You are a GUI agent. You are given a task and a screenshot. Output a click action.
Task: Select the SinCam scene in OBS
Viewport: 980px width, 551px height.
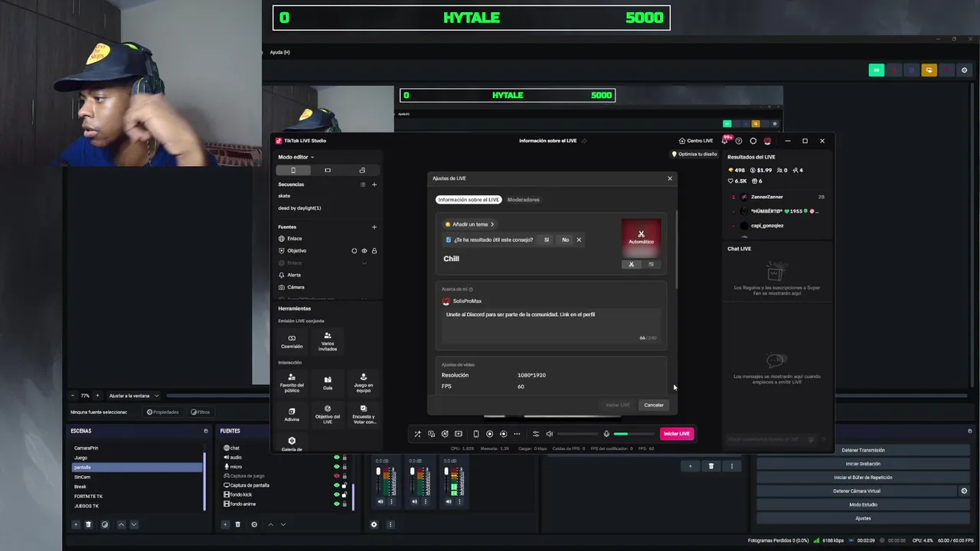(x=138, y=477)
